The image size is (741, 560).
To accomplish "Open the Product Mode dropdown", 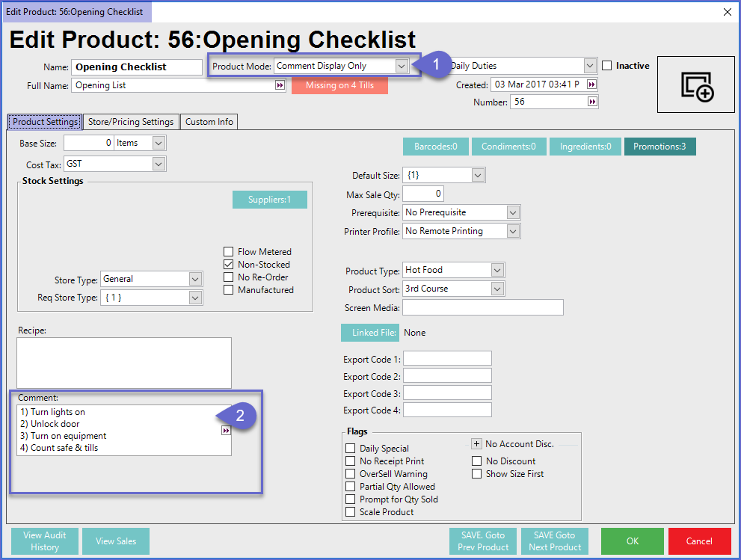I will click(x=402, y=66).
